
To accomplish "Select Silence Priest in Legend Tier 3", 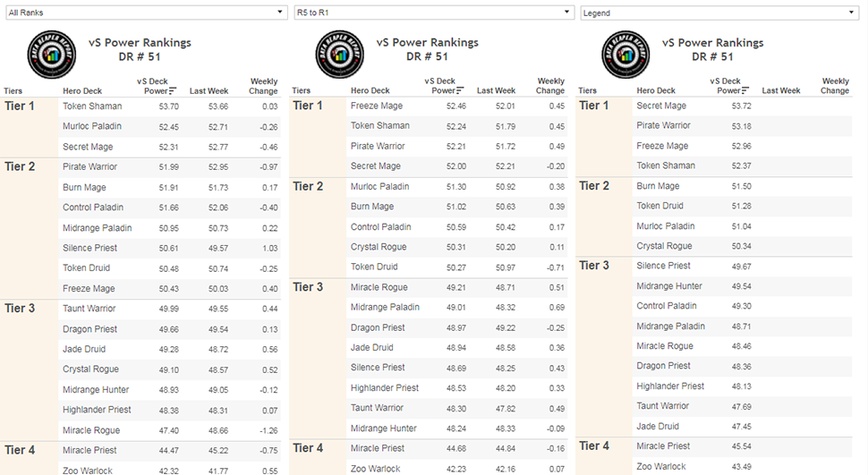I will (x=663, y=265).
